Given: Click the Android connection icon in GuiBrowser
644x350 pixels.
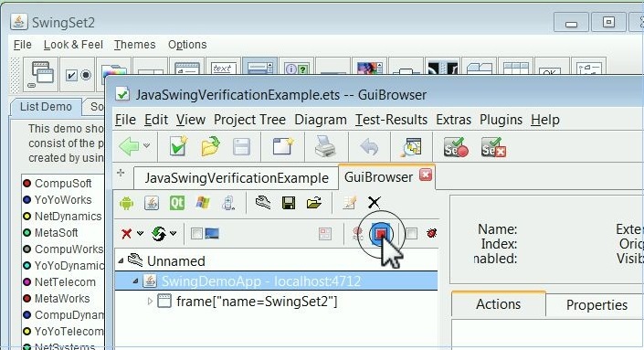Looking at the screenshot, I should coord(126,203).
